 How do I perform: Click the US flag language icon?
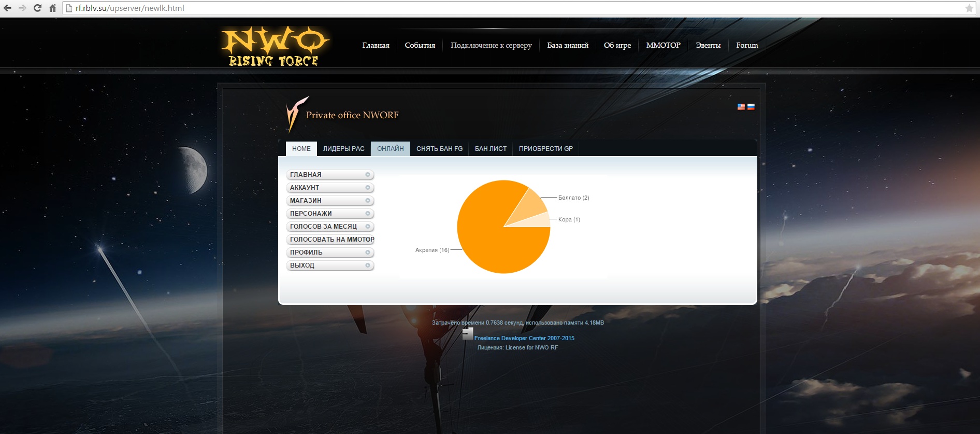click(x=741, y=107)
